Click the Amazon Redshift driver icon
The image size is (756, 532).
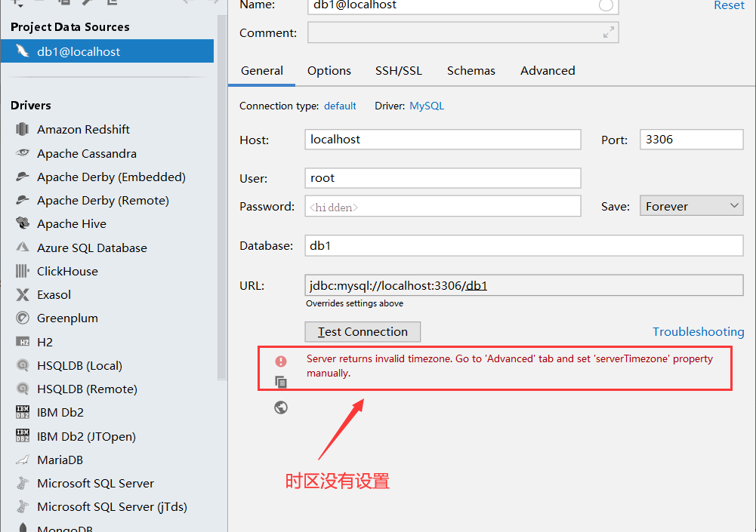(x=23, y=129)
